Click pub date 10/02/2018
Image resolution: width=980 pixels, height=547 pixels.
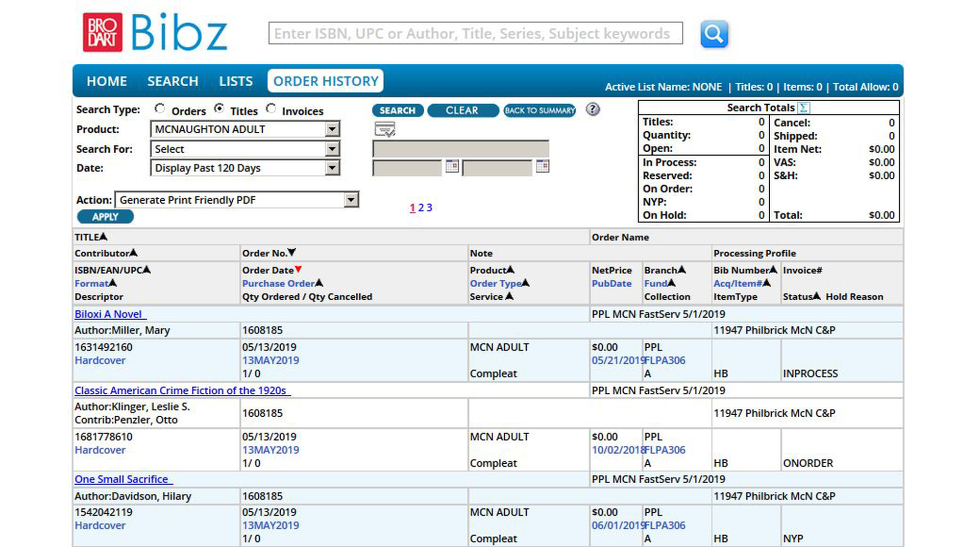[x=618, y=450]
